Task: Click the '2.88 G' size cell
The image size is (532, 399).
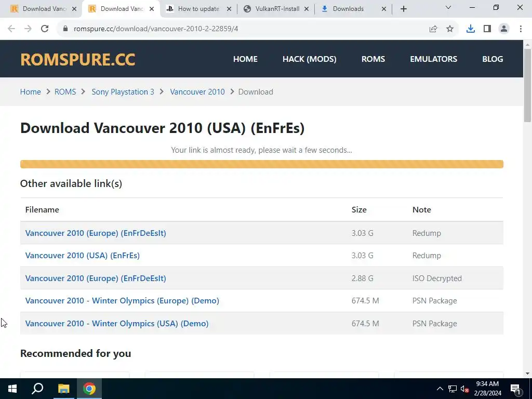Action: point(362,278)
